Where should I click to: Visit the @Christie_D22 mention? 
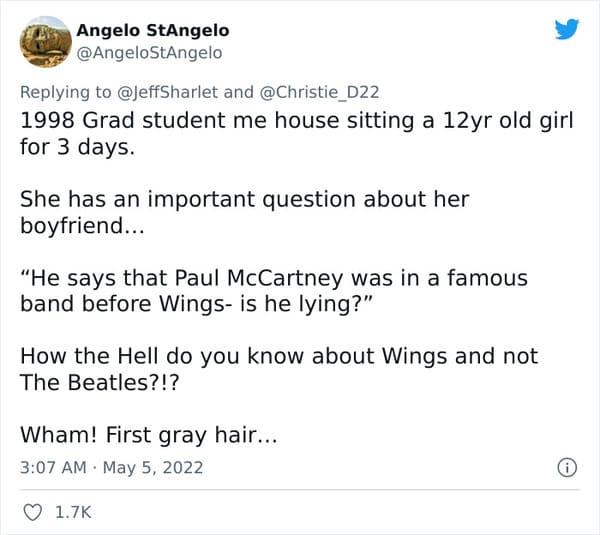[320, 92]
